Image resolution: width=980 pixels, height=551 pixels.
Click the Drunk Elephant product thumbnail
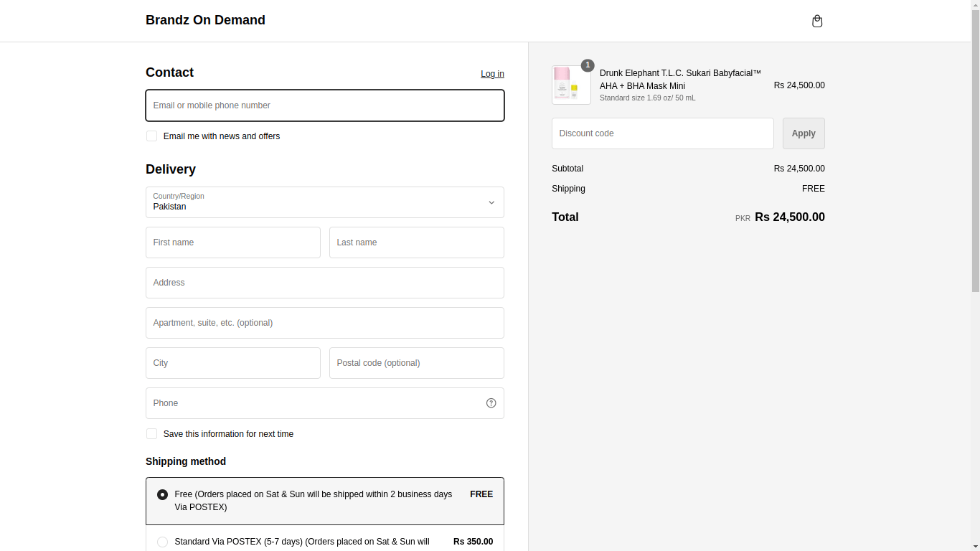pyautogui.click(x=571, y=85)
